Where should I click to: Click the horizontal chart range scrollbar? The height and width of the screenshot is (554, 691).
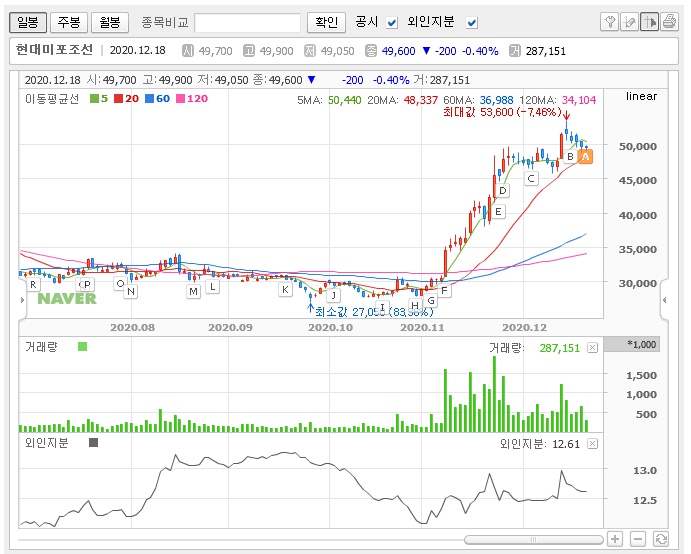pyautogui.click(x=534, y=539)
